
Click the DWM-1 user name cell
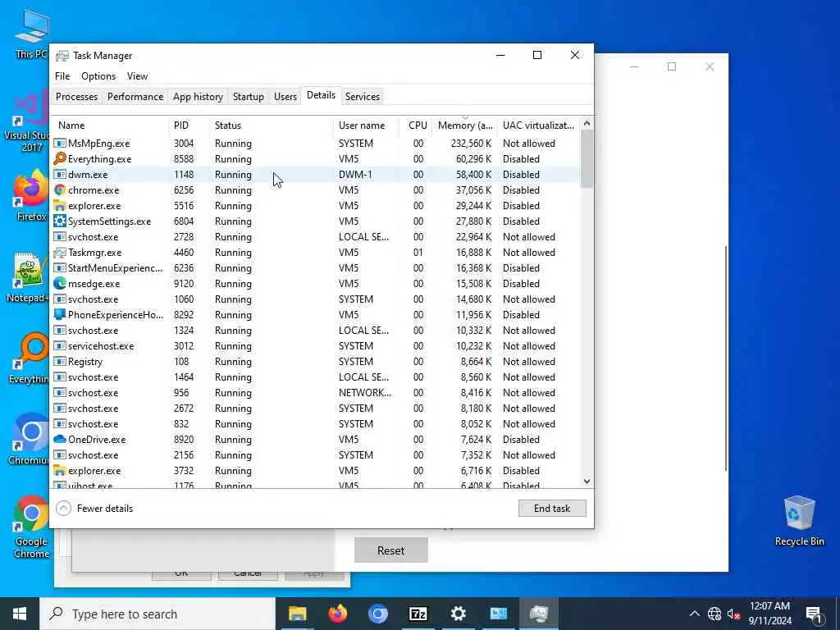tap(355, 174)
